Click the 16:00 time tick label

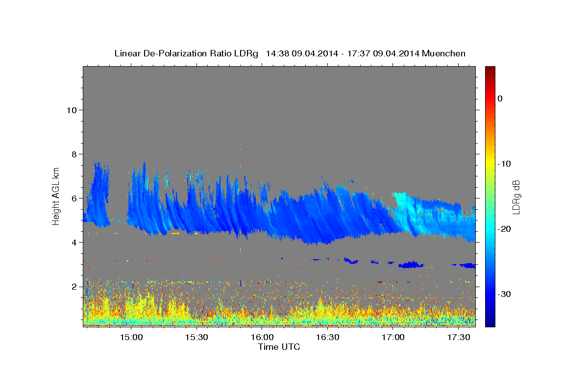coord(262,337)
